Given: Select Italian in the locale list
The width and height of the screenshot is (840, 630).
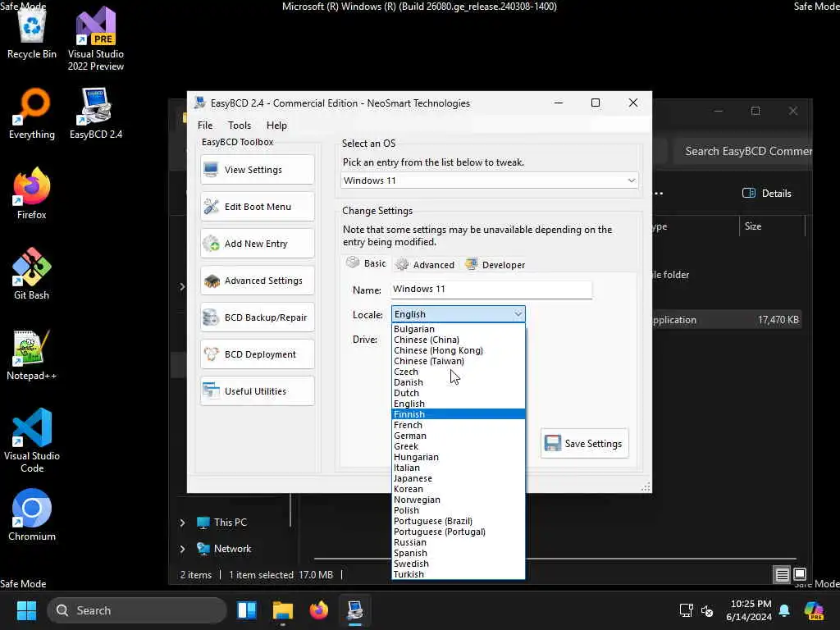Looking at the screenshot, I should click(x=458, y=468).
